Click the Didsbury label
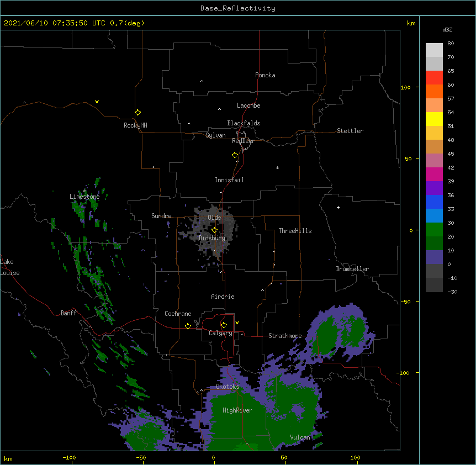476x465 pixels. [212, 238]
